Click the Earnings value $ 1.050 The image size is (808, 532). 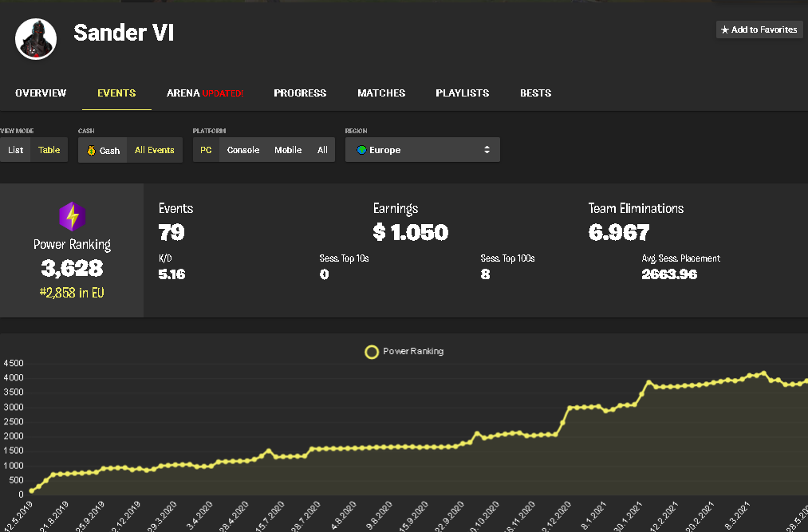coord(411,232)
